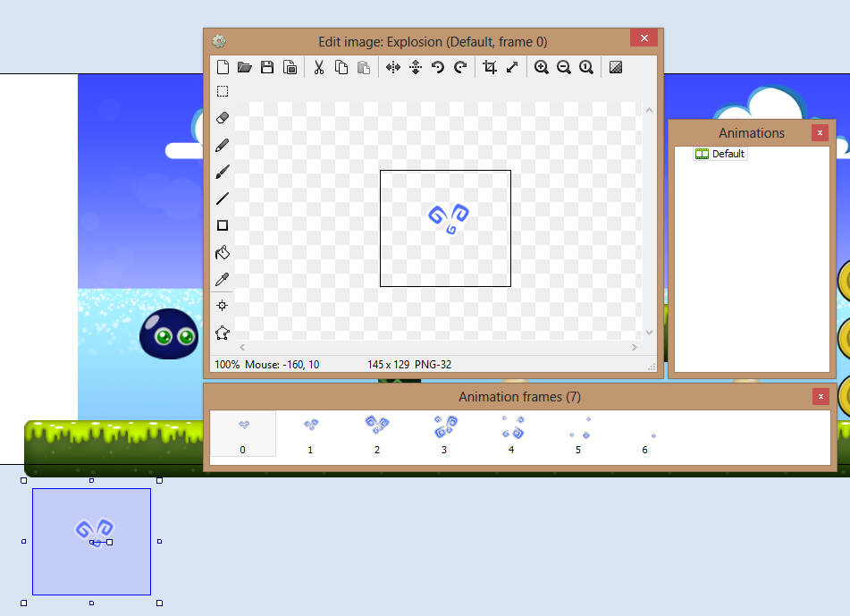Viewport: 850px width, 616px height.
Task: Select the Set origin and image points tool
Action: [223, 306]
